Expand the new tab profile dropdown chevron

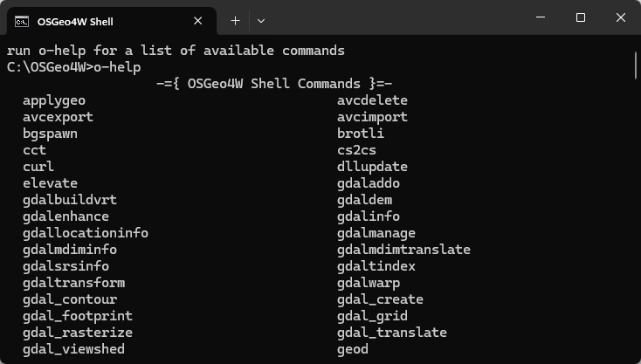[x=261, y=20]
